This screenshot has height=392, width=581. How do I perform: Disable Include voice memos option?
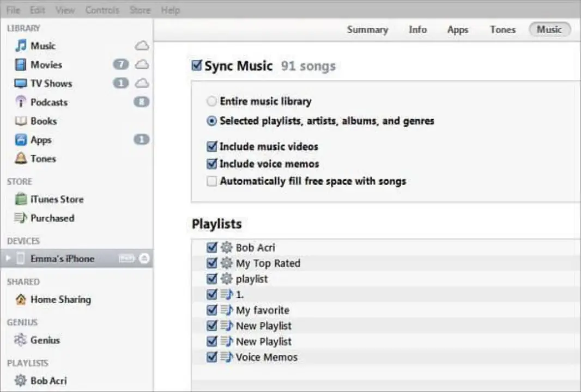click(x=211, y=164)
